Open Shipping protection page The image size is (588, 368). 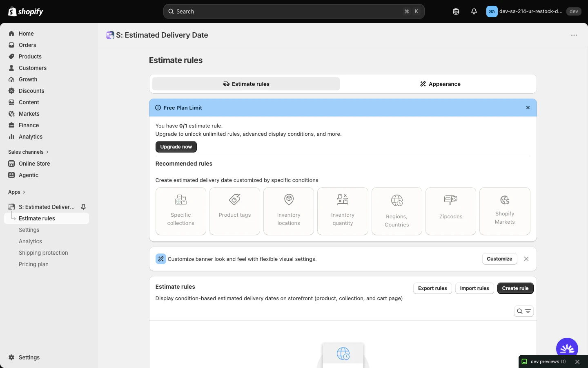click(43, 253)
